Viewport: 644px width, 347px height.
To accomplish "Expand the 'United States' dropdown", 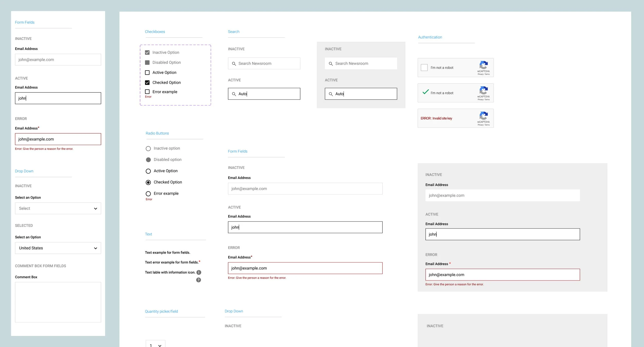I will click(58, 248).
